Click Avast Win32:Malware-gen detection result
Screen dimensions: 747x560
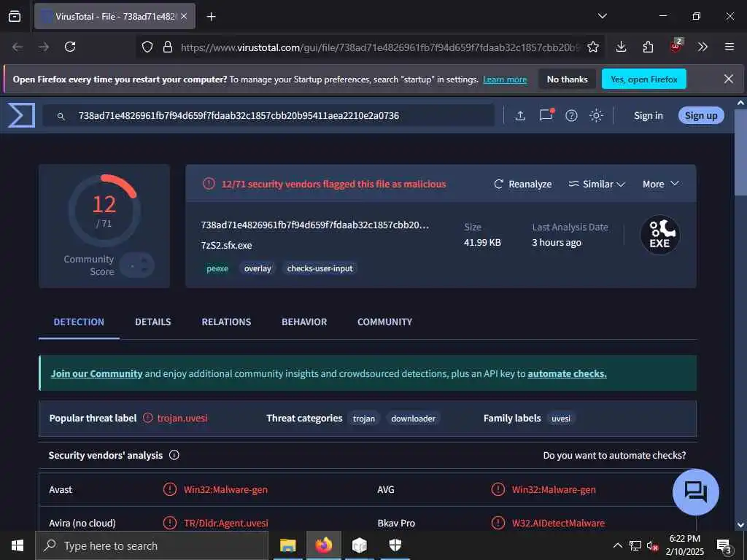[225, 489]
